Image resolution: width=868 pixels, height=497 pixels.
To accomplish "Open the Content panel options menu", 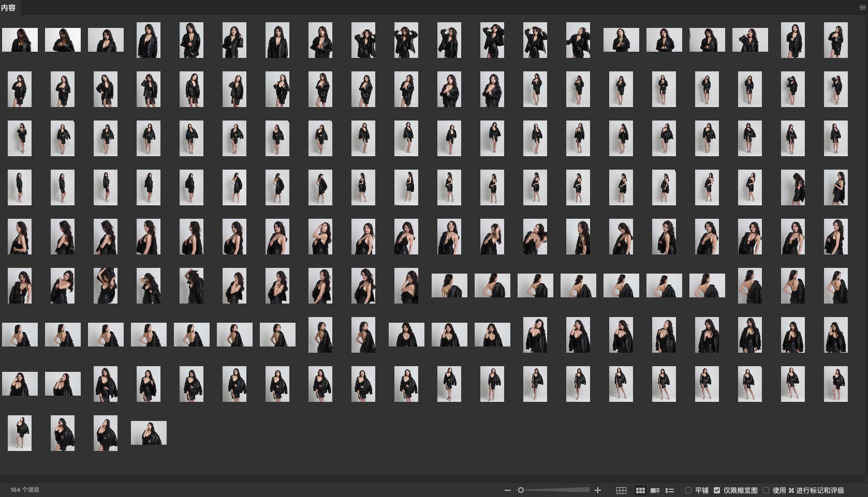I will click(x=862, y=8).
